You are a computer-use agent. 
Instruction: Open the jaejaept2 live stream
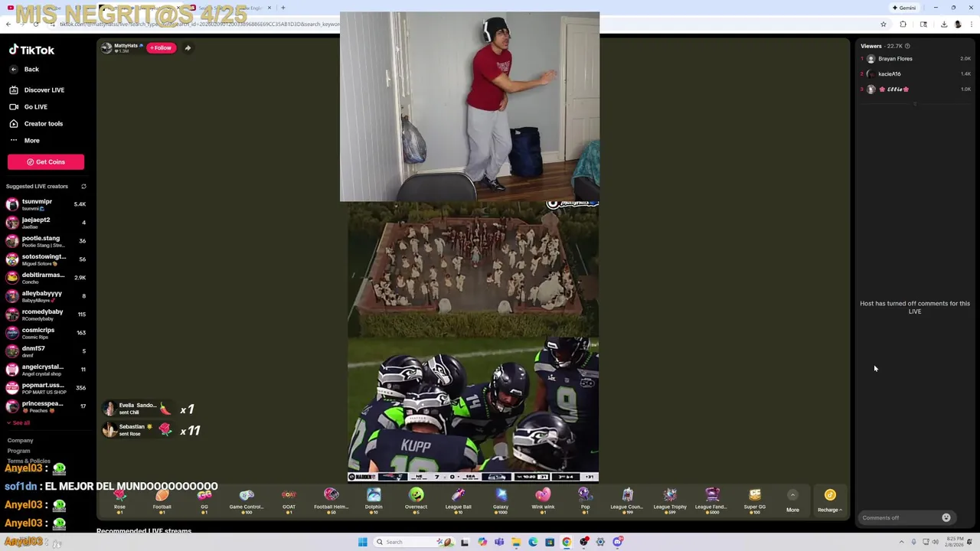46,223
